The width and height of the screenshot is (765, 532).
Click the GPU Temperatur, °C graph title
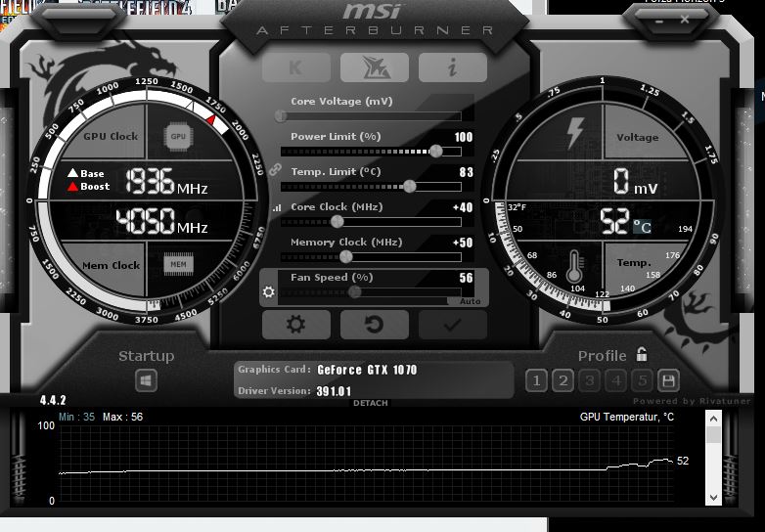627,417
